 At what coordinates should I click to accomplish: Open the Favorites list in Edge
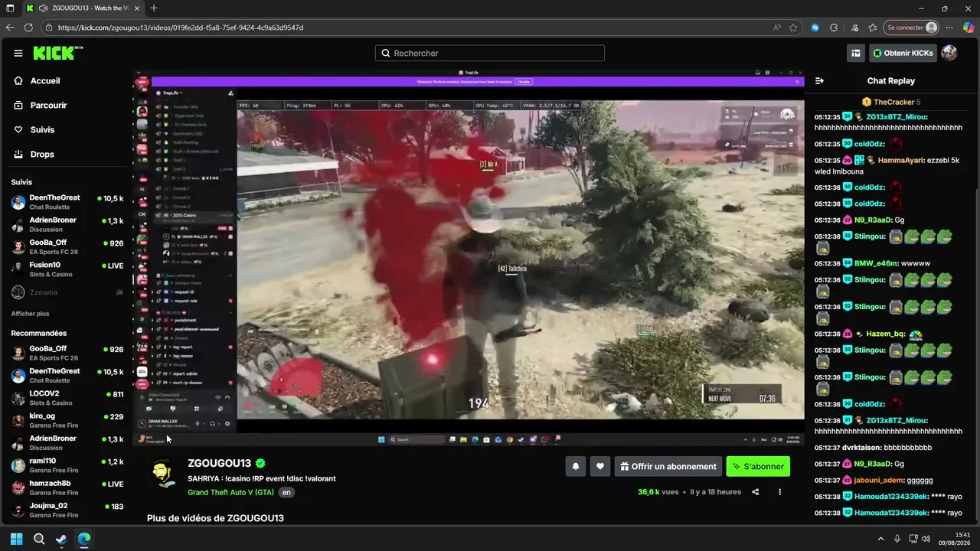click(873, 28)
